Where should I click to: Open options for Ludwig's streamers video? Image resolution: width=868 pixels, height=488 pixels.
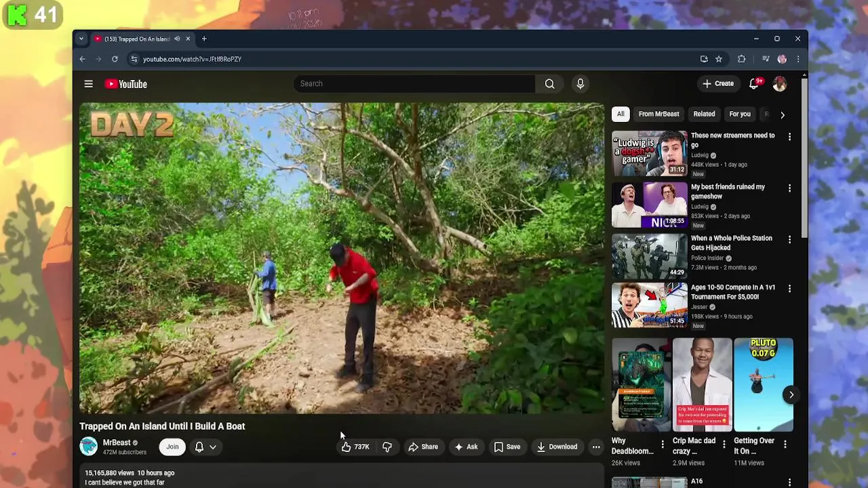(789, 136)
